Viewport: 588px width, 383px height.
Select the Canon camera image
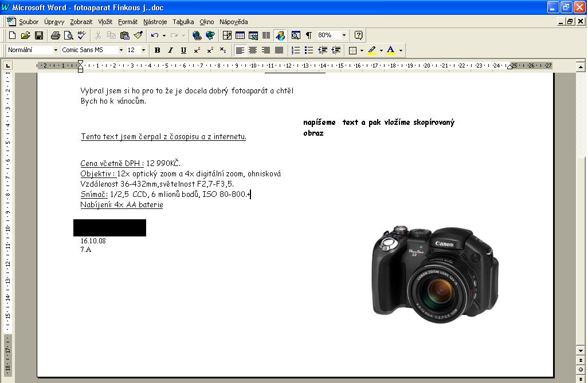tap(435, 271)
